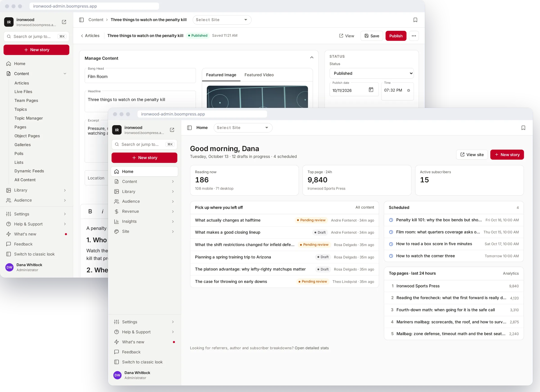Open Select Site dropdown in front Home window
This screenshot has width=540, height=392.
pyautogui.click(x=243, y=128)
